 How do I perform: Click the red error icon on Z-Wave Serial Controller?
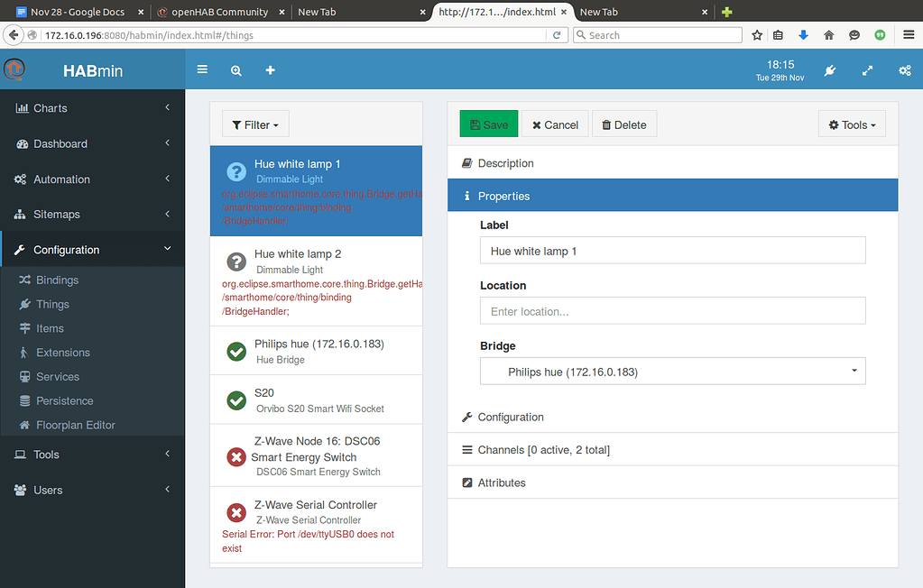235,512
